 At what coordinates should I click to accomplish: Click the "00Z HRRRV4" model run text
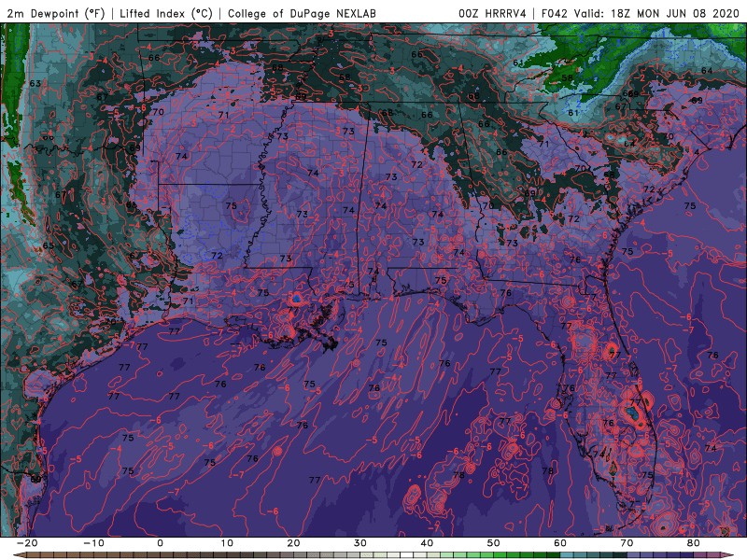493,13
